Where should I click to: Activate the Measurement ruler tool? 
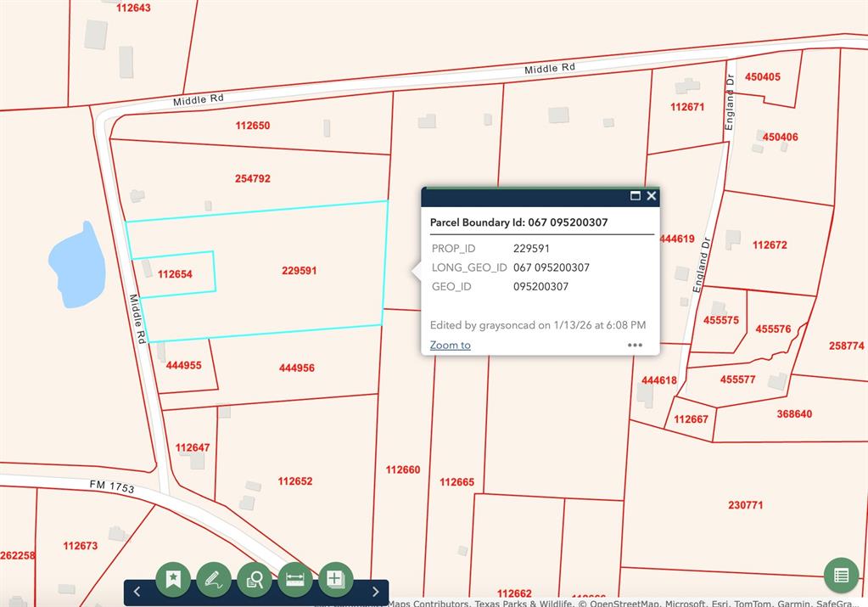pos(295,579)
